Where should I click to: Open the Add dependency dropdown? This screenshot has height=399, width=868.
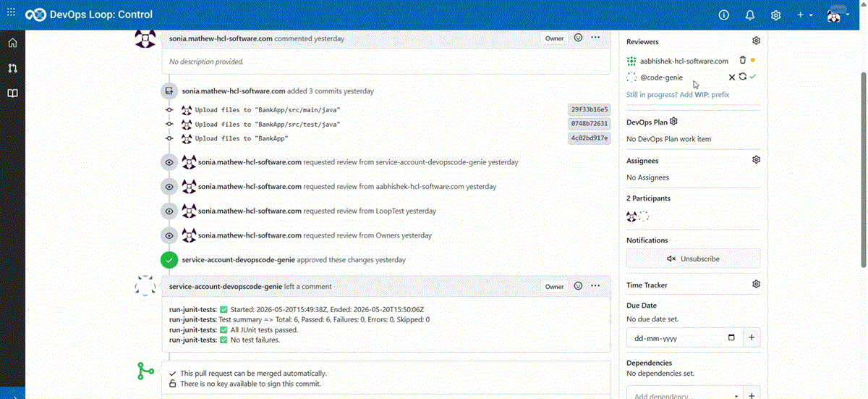tap(684, 395)
